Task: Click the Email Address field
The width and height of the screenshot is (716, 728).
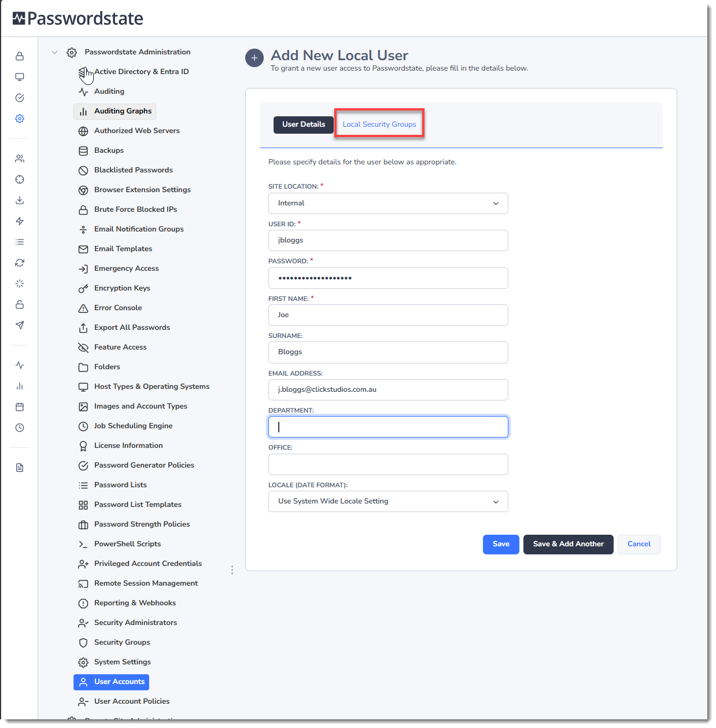Action: 388,390
